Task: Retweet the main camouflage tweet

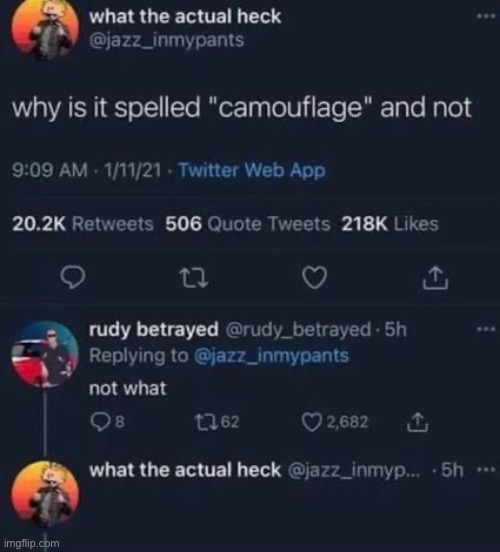Action: [193, 278]
